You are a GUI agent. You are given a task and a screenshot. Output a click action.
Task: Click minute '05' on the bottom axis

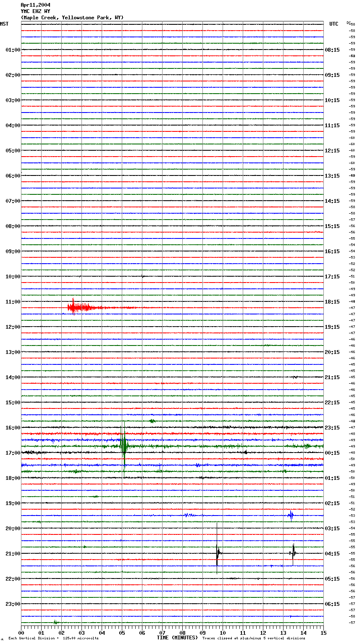coord(122,633)
